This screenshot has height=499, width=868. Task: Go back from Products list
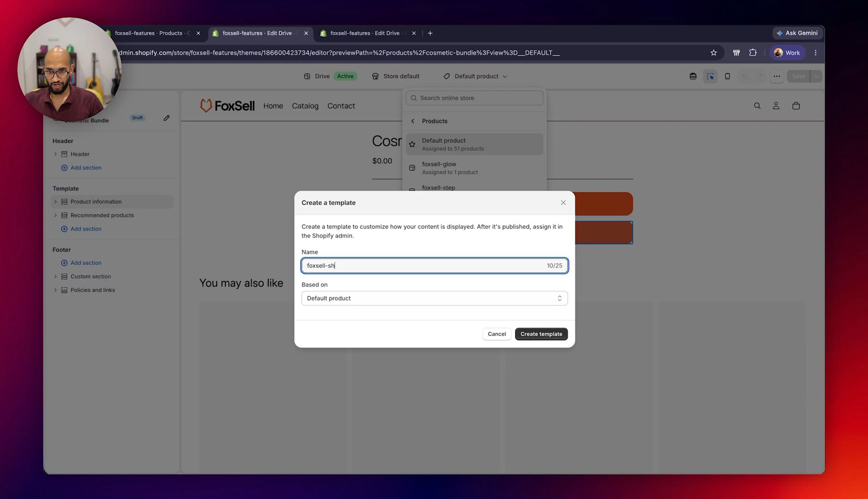tap(413, 121)
